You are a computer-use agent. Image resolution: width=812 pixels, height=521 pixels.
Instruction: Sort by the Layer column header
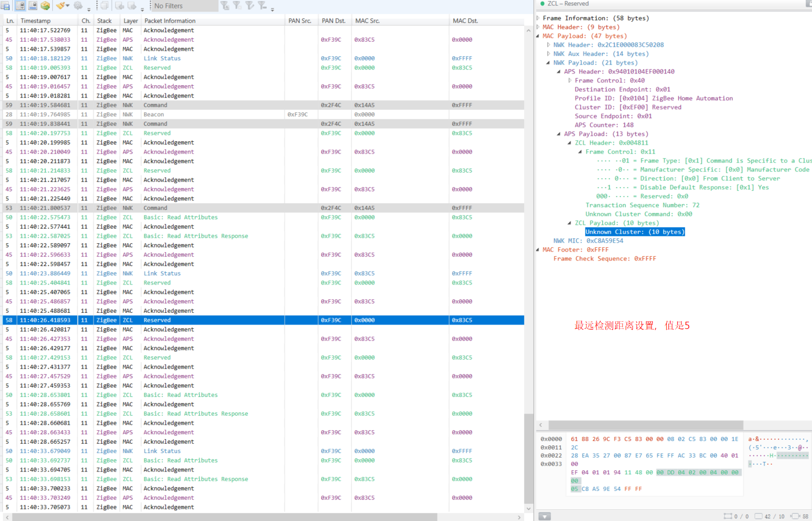coord(130,21)
